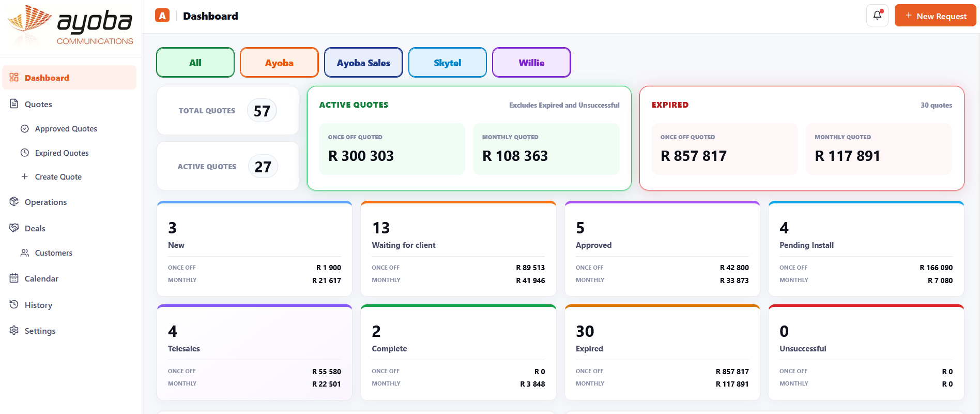Click the Create Quote plus icon
Screen dimensions: 980x414
[24, 176]
